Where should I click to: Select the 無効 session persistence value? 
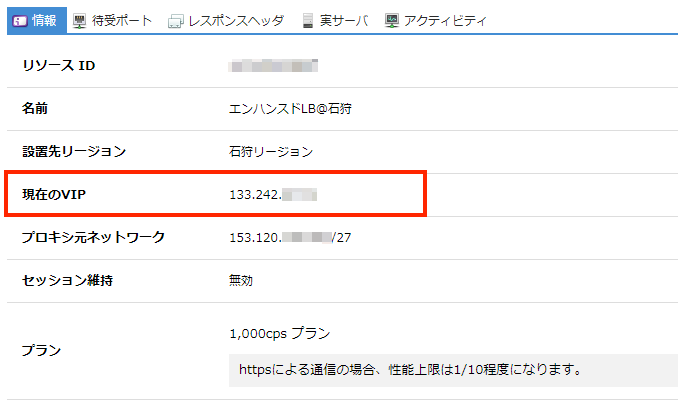[241, 281]
